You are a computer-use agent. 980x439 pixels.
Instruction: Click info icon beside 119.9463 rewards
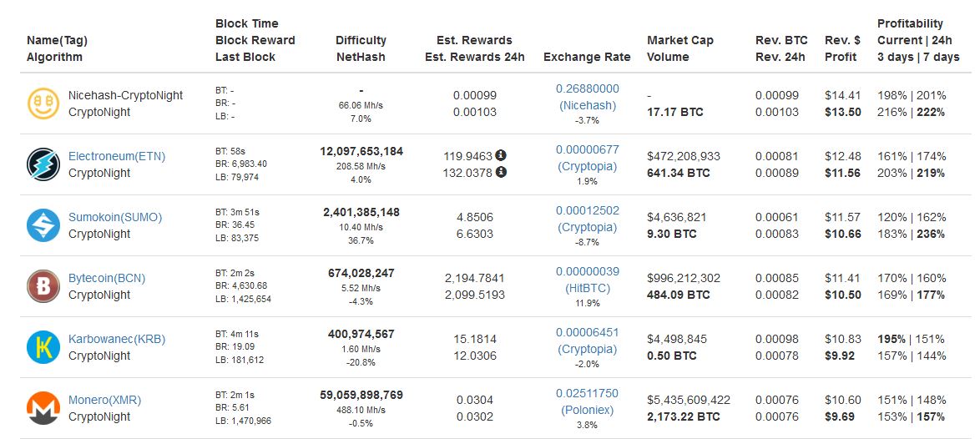pyautogui.click(x=501, y=155)
